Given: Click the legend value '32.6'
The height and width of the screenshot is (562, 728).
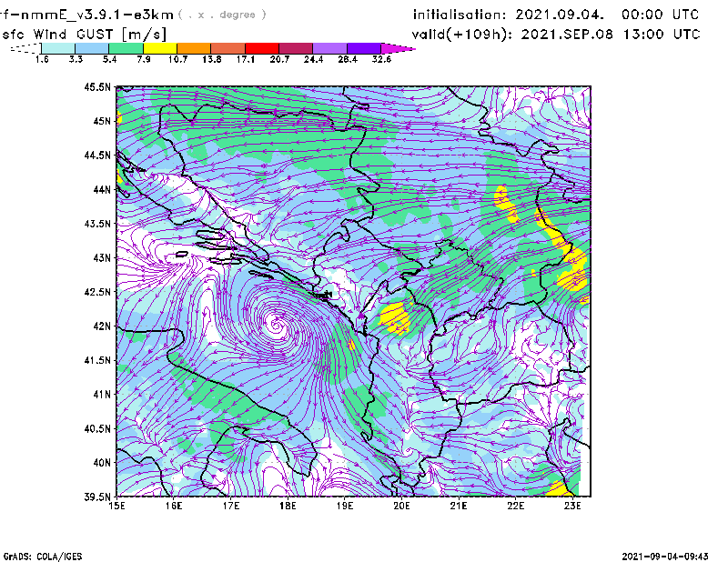Looking at the screenshot, I should (x=381, y=59).
